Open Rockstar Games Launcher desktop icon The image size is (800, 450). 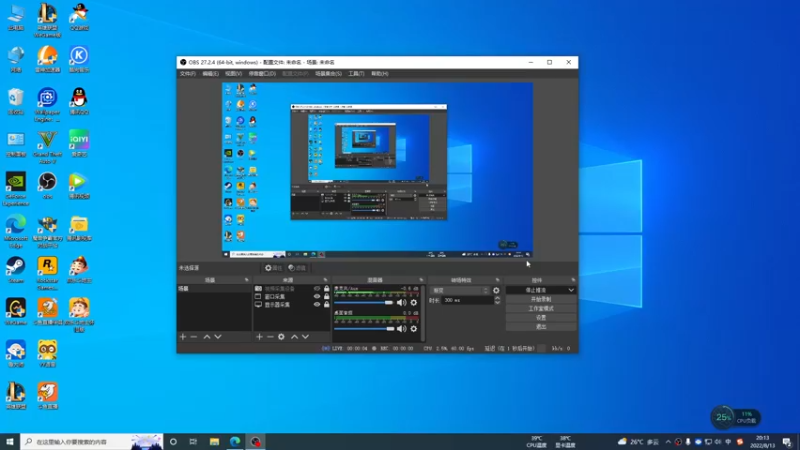tap(47, 274)
